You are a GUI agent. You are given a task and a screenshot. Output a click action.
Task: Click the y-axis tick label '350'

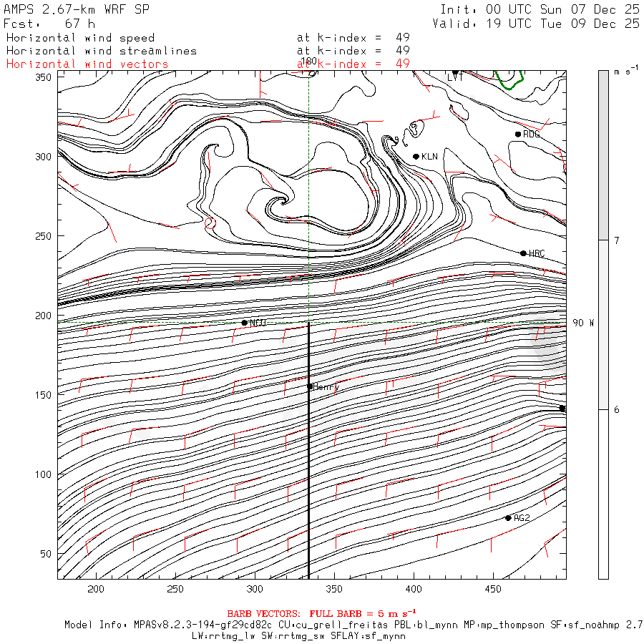43,77
